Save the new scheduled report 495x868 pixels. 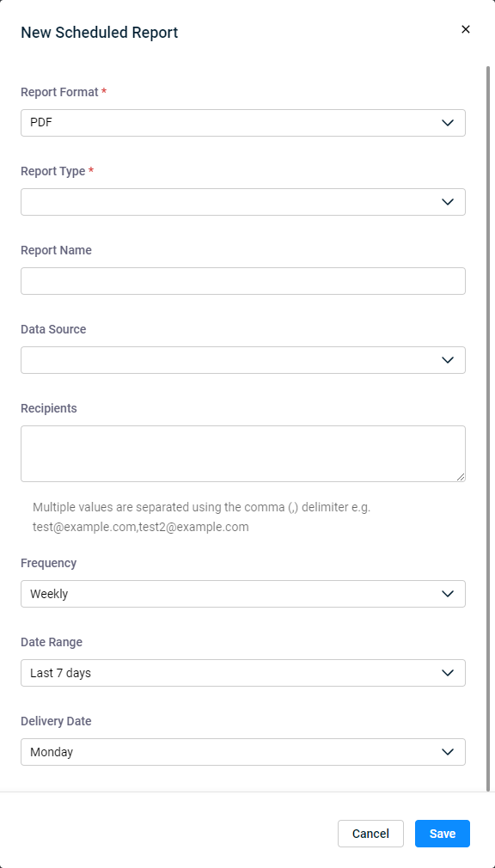pos(443,834)
